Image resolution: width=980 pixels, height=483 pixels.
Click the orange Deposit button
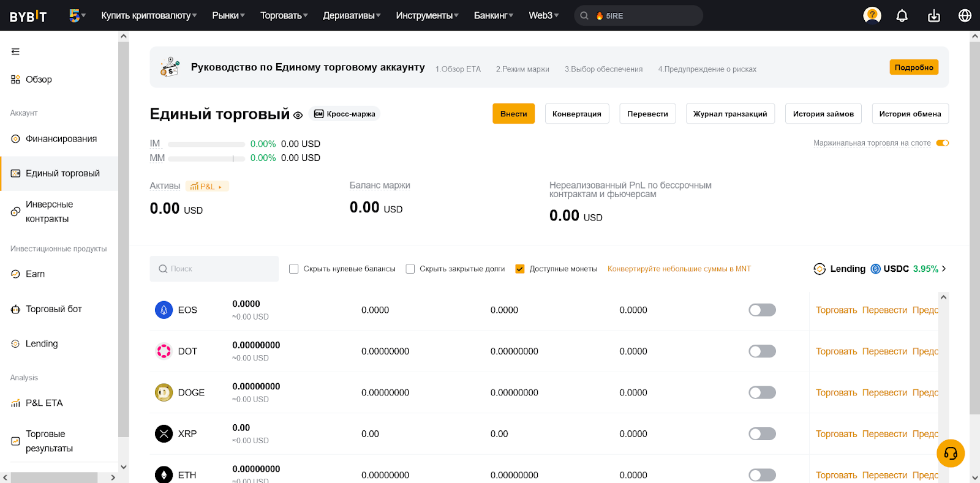pyautogui.click(x=513, y=114)
